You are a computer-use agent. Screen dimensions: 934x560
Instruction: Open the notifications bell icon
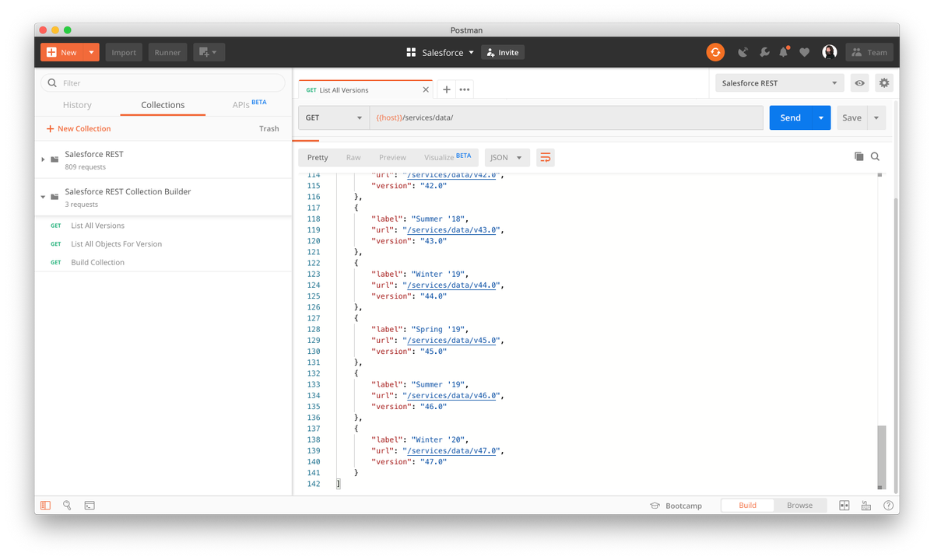[x=785, y=52]
